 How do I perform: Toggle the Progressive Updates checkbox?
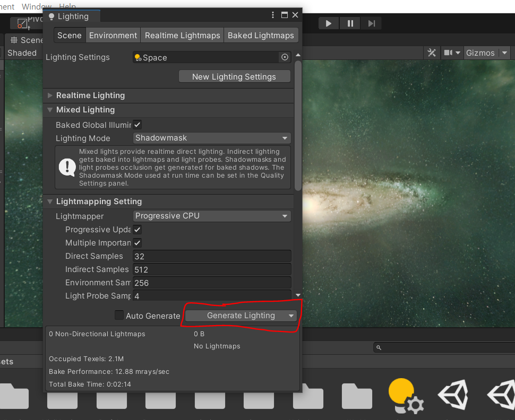[x=138, y=230]
